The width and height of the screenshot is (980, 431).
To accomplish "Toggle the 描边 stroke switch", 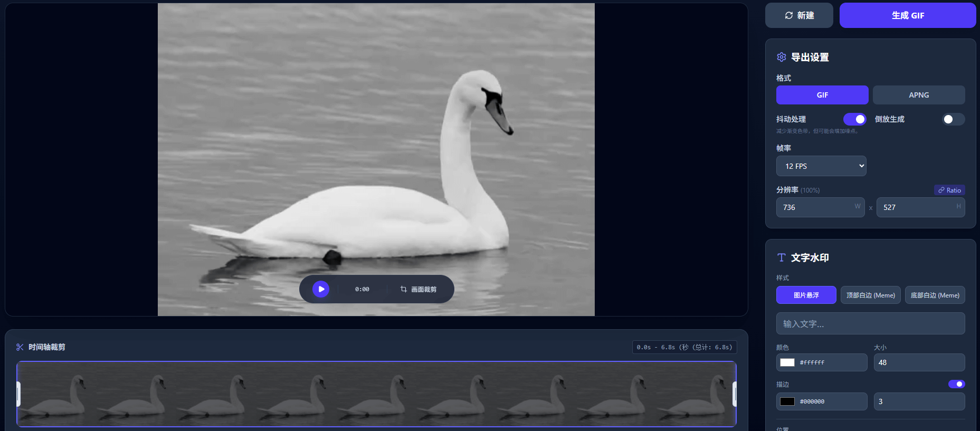I will pyautogui.click(x=957, y=384).
